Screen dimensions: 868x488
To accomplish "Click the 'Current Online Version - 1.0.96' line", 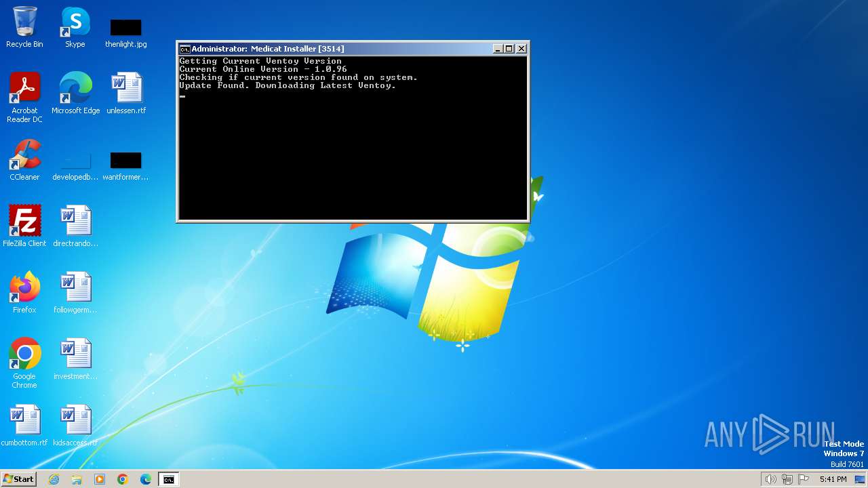I will click(x=263, y=69).
